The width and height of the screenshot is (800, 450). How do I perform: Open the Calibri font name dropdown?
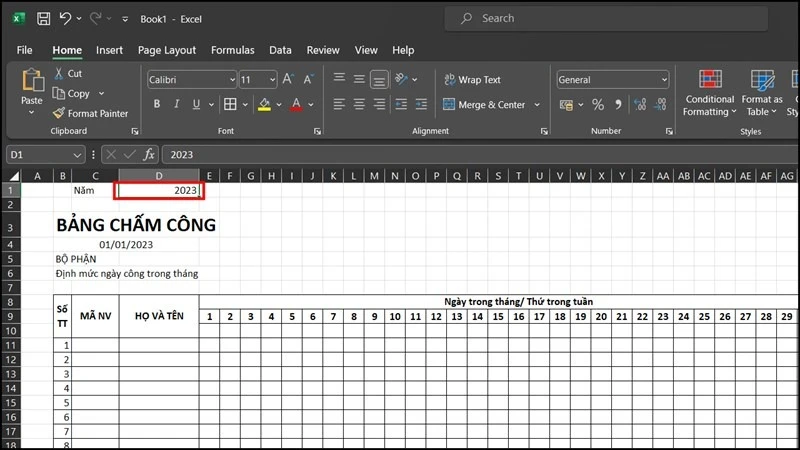(x=232, y=80)
